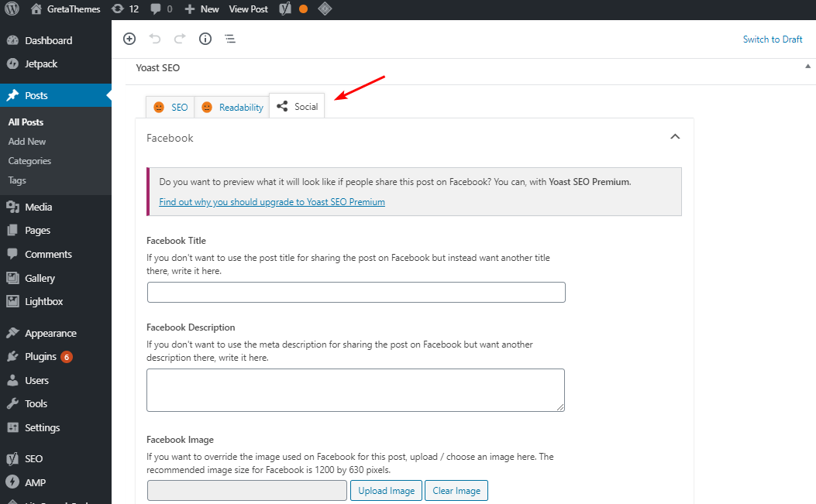
Task: Click the WordPress logo icon
Action: [x=12, y=9]
